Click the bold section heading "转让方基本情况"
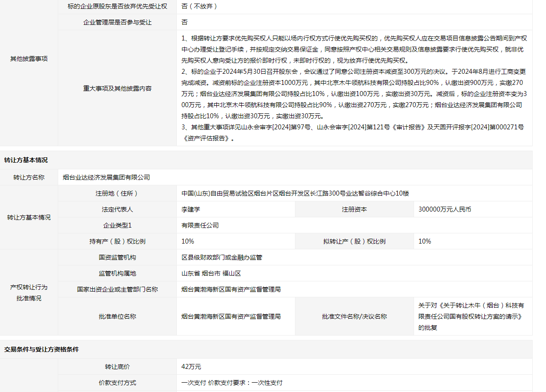This screenshot has height=392, width=546. [x=26, y=160]
